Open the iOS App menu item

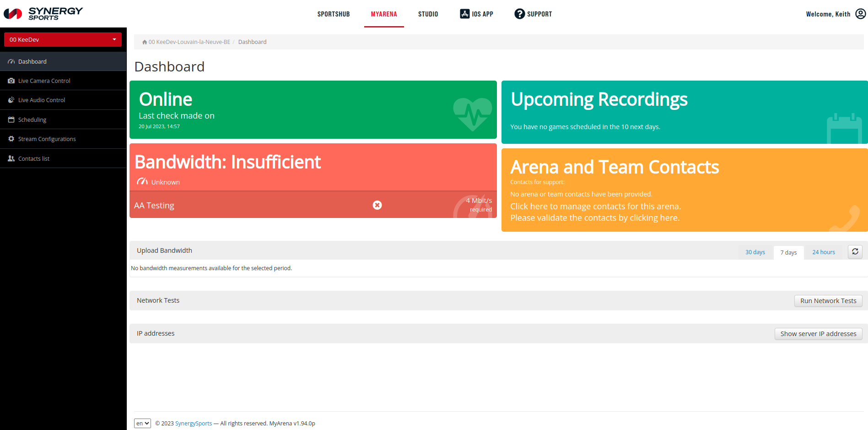pos(476,14)
